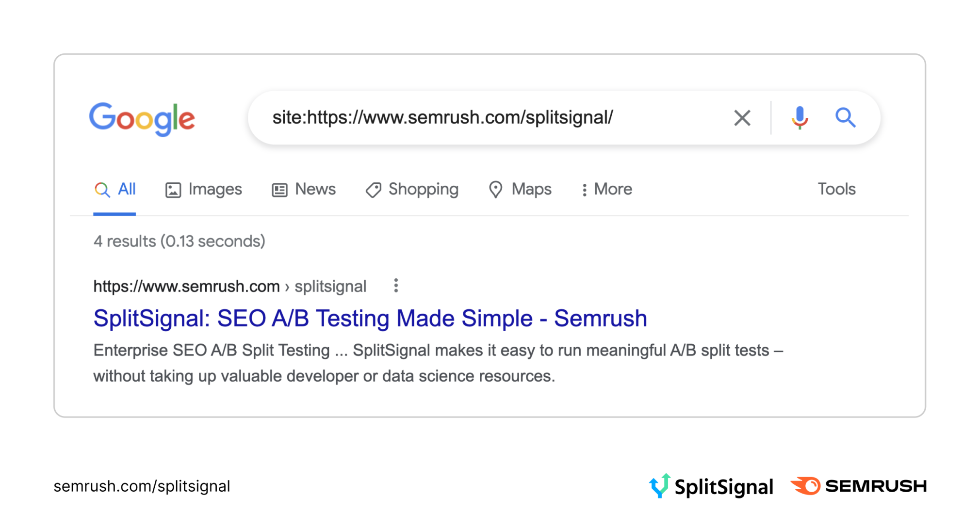Viewport: 980px width, 513px height.
Task: Click the Google logo
Action: 142,118
